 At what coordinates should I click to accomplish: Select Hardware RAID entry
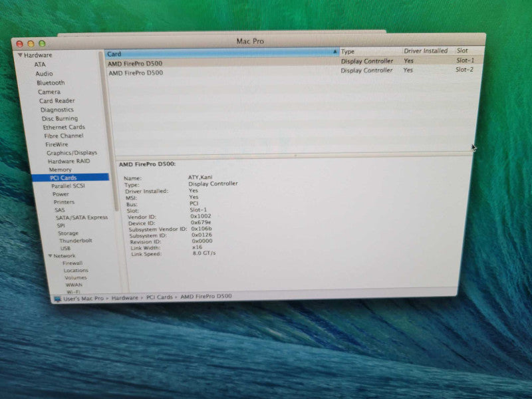coord(69,161)
